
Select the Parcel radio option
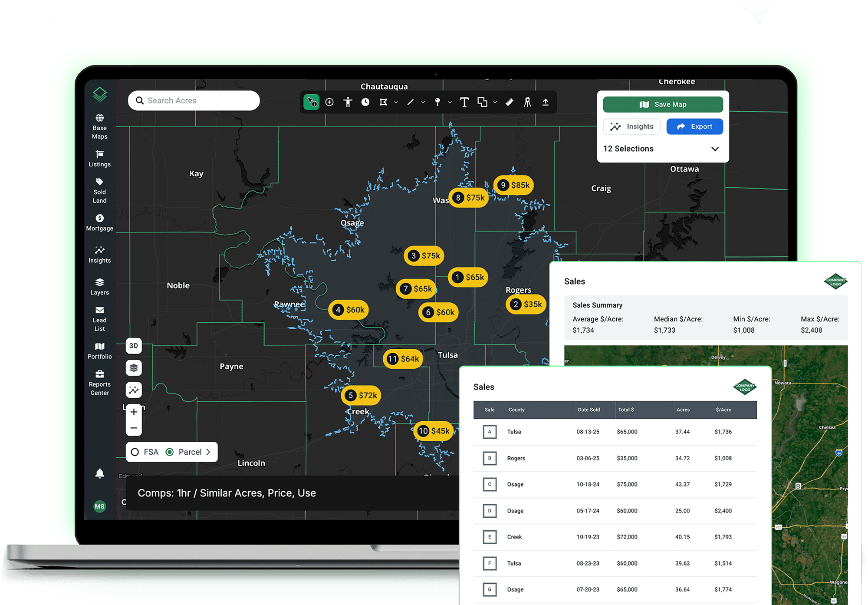[170, 452]
